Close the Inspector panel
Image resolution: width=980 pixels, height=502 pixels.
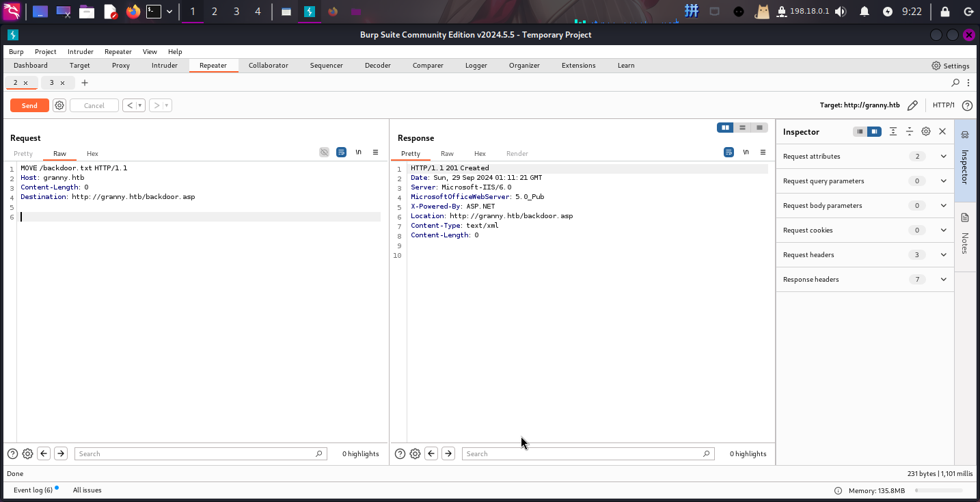pos(942,131)
